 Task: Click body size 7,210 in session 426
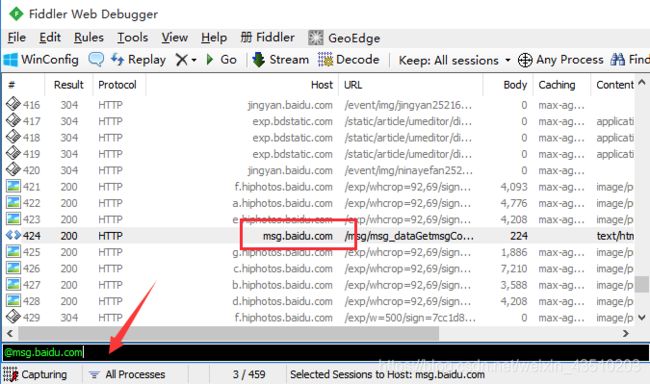pos(514,269)
